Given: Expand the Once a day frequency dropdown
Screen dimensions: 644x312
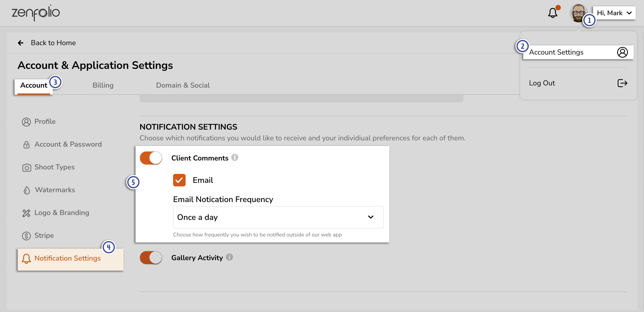Looking at the screenshot, I should [278, 217].
